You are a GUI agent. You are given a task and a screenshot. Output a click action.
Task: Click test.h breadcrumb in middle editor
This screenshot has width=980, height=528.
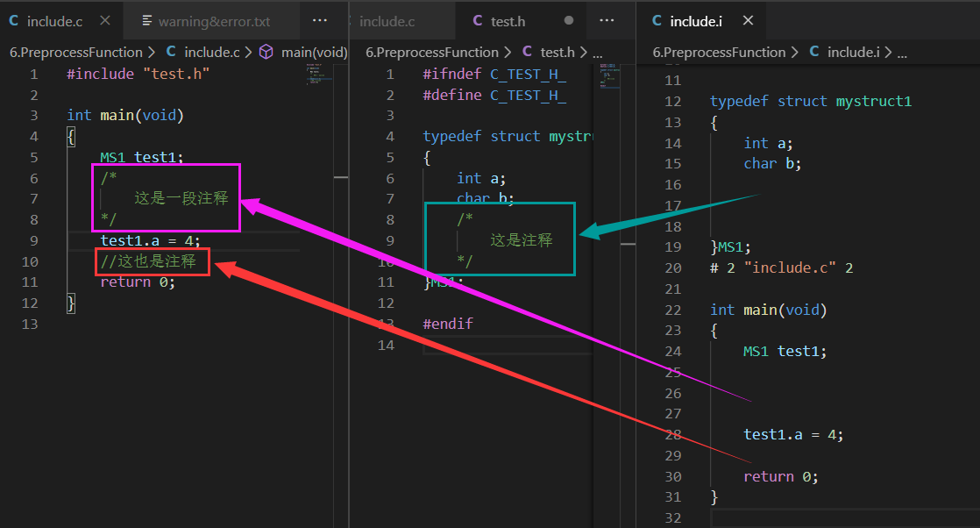(557, 53)
